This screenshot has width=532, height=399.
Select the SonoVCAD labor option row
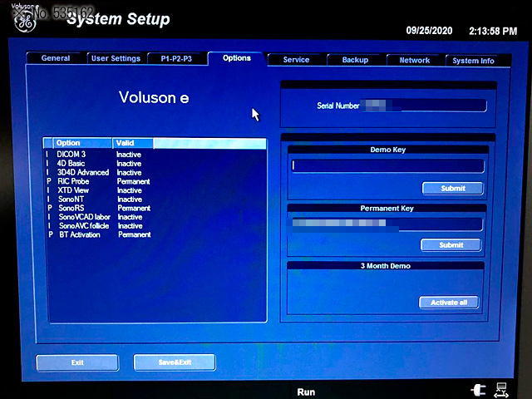(156, 217)
